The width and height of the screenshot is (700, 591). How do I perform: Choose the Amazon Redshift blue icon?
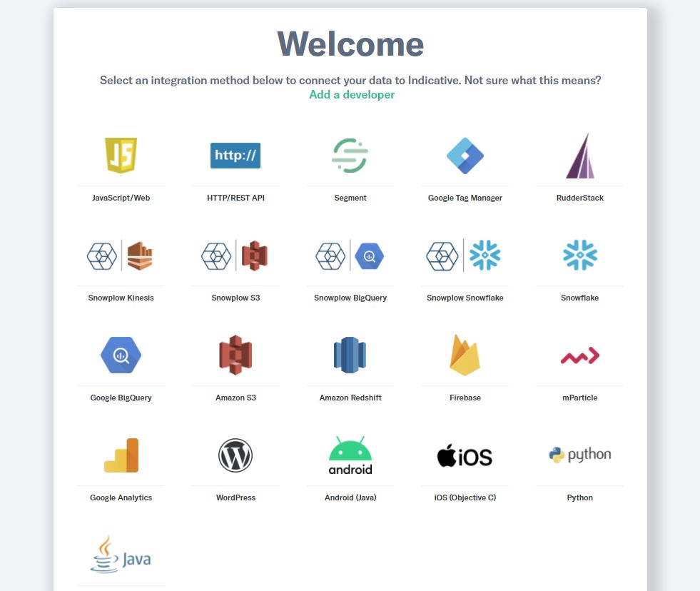[350, 355]
